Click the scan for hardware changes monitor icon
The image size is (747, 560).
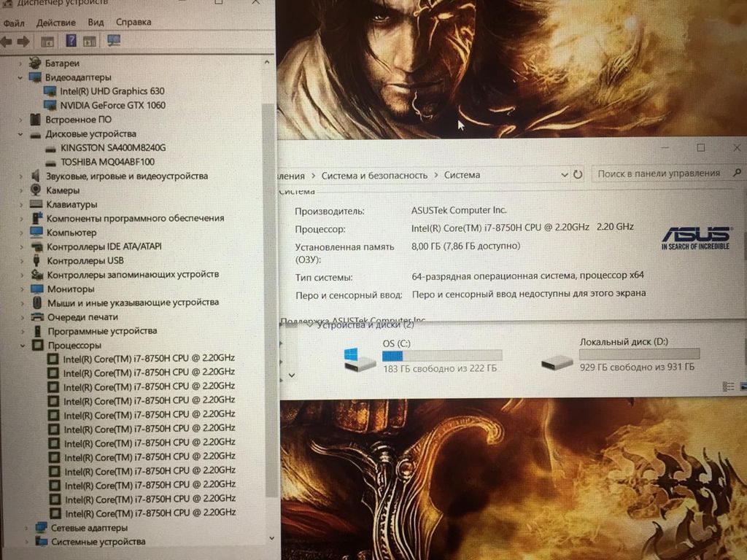coord(114,41)
